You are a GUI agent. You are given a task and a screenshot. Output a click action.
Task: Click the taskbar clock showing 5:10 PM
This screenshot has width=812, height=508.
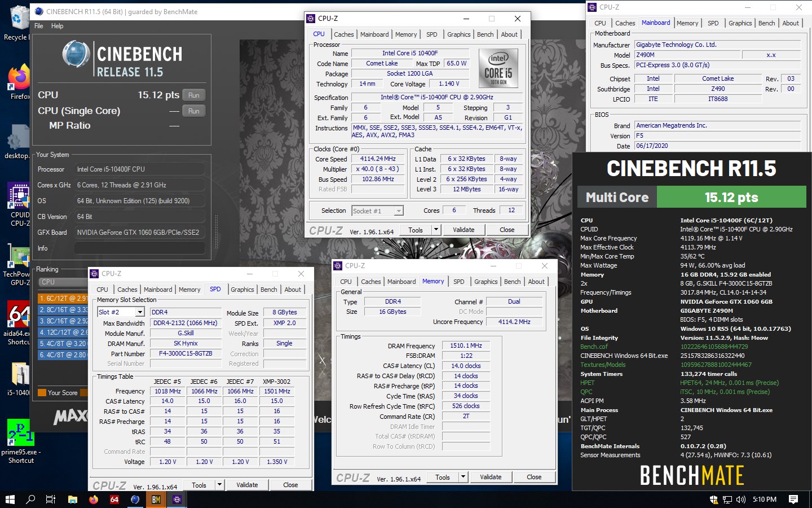click(x=765, y=500)
